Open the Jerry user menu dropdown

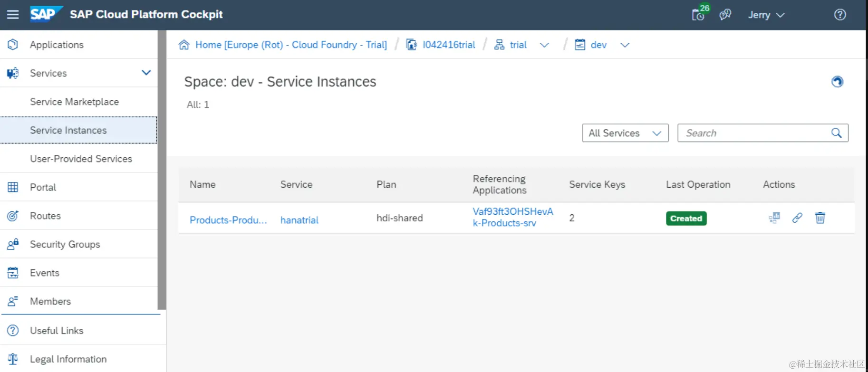pyautogui.click(x=766, y=15)
